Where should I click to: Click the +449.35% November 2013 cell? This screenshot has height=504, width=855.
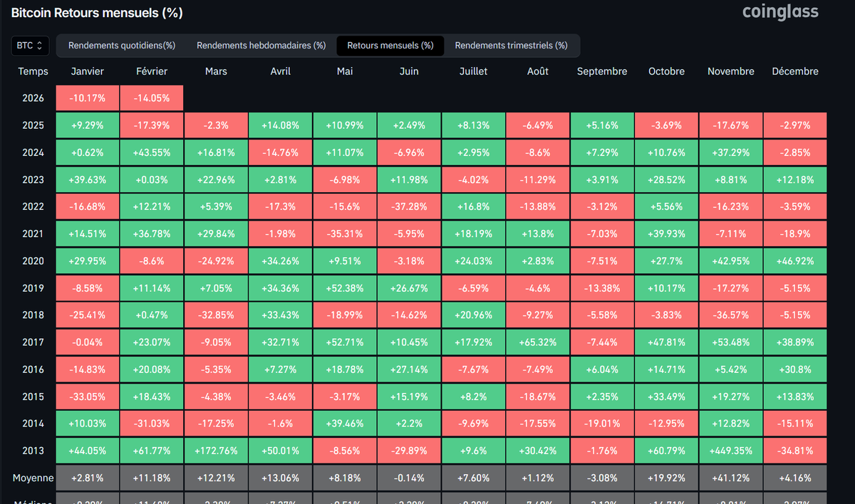click(731, 451)
